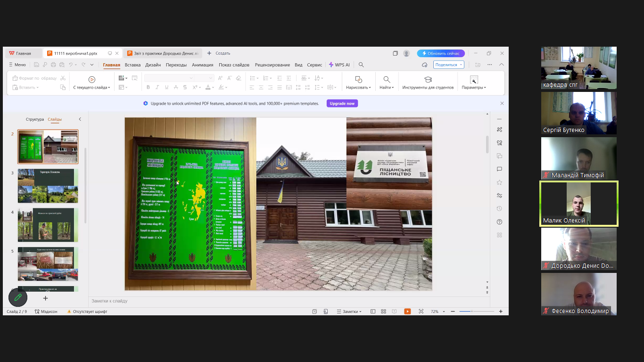Click the Обновить сейчас button
This screenshot has width=644, height=362.
[x=441, y=53]
